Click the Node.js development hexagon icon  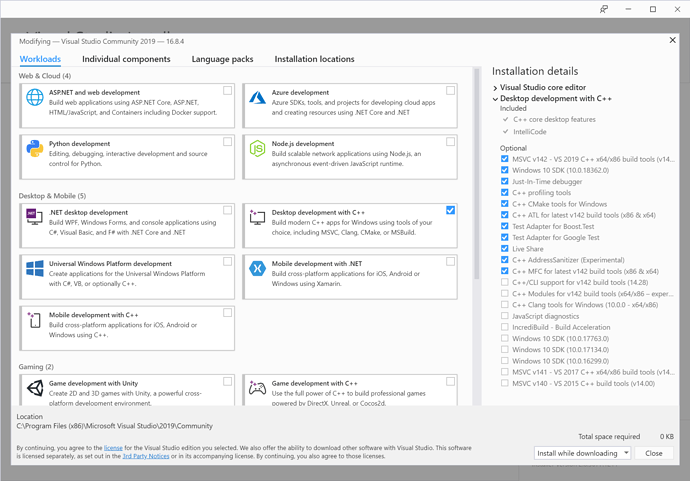pyautogui.click(x=257, y=148)
